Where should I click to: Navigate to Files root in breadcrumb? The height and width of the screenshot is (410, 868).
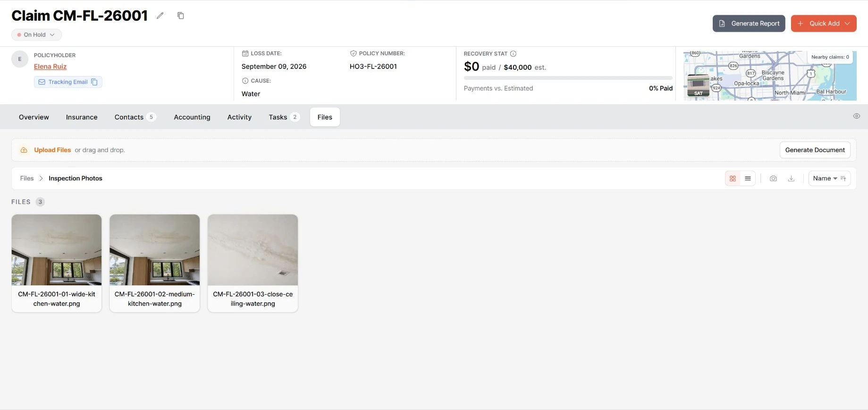(27, 179)
